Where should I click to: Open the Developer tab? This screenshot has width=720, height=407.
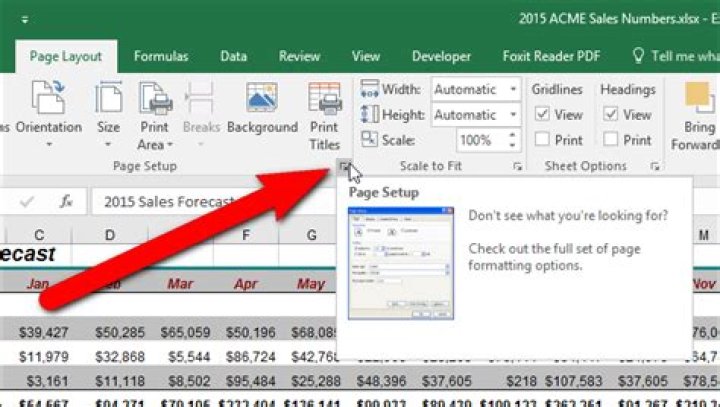pos(441,56)
